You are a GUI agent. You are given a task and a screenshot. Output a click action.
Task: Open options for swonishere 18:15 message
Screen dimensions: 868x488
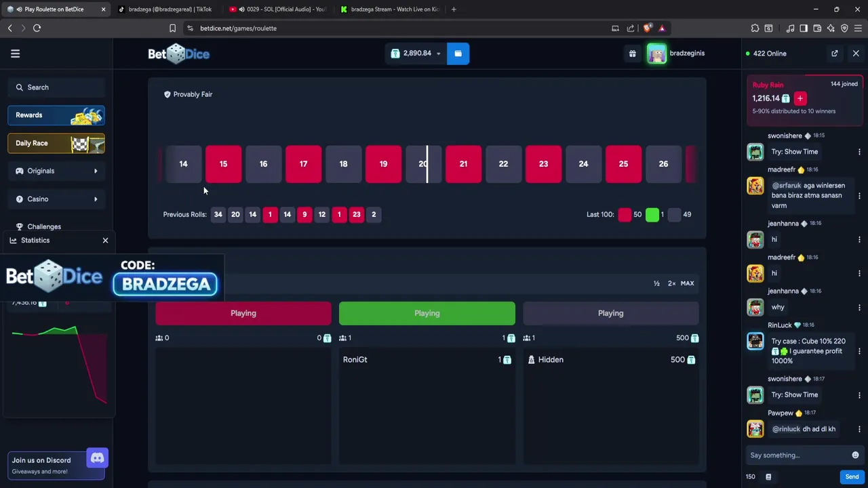(x=859, y=152)
